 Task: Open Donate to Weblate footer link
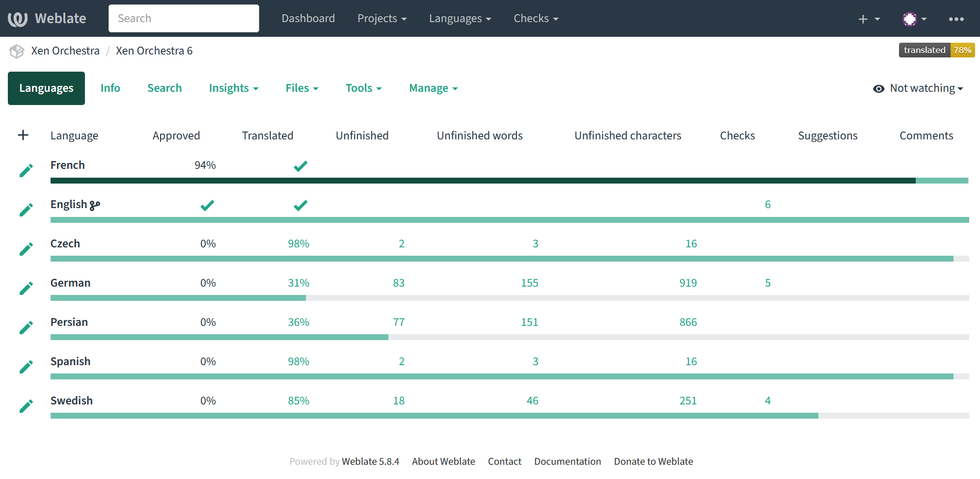click(653, 462)
